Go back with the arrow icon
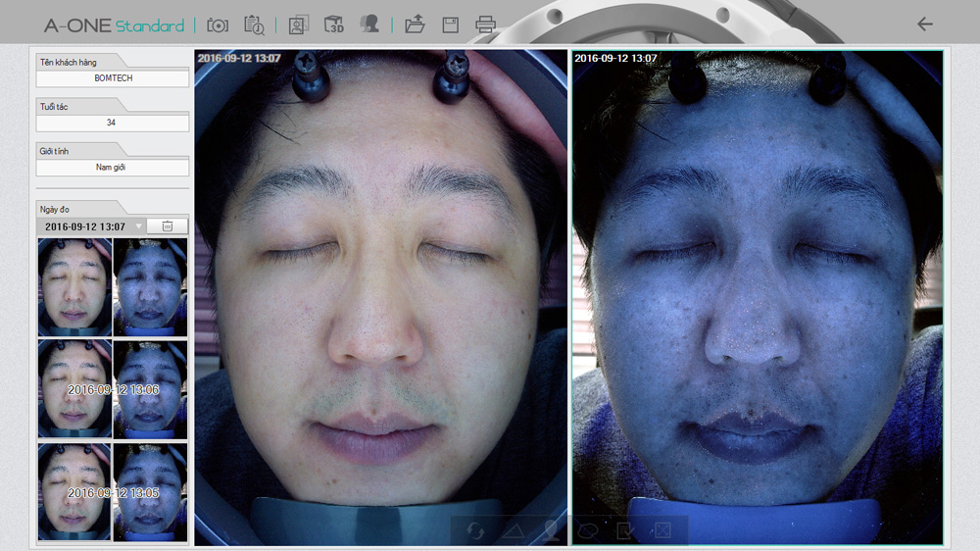 click(924, 25)
